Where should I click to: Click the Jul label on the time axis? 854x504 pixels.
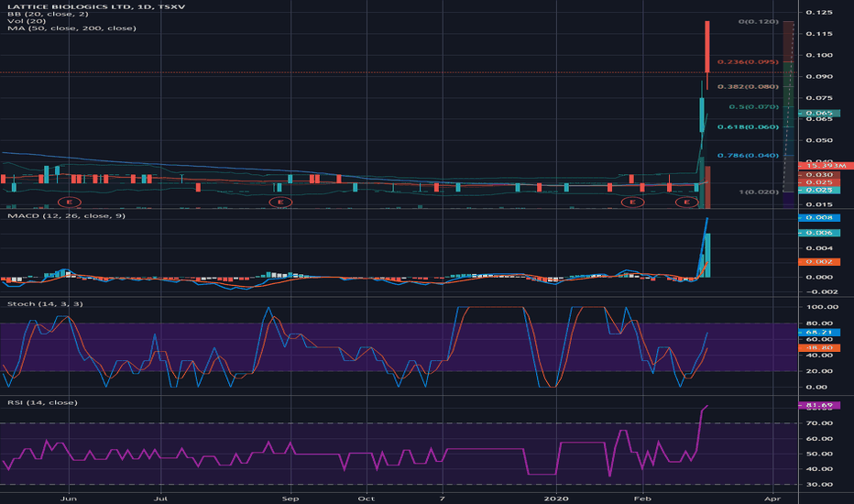coord(160,499)
